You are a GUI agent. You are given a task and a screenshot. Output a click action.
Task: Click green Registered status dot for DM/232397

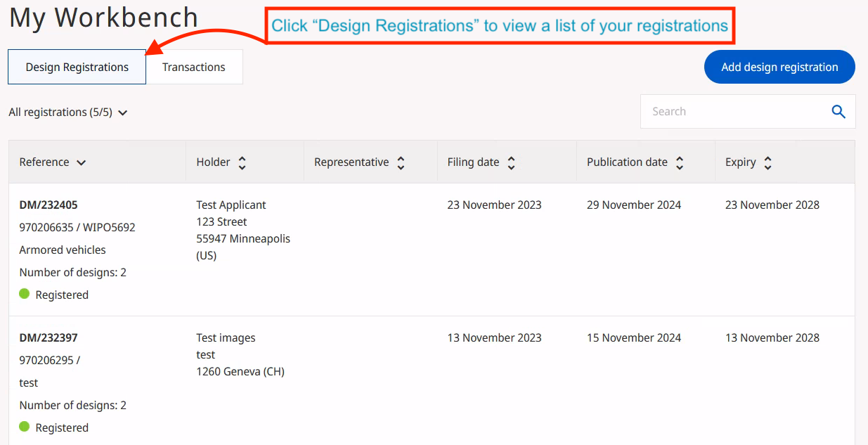[x=25, y=427]
